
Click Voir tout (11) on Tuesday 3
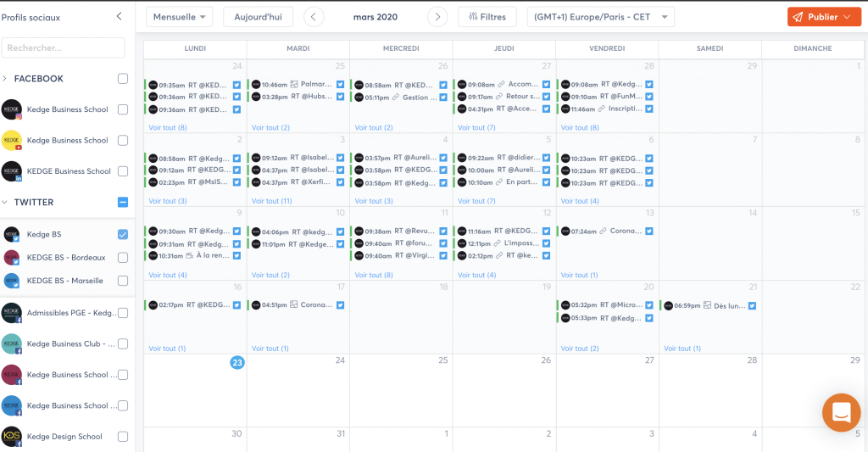tap(272, 201)
